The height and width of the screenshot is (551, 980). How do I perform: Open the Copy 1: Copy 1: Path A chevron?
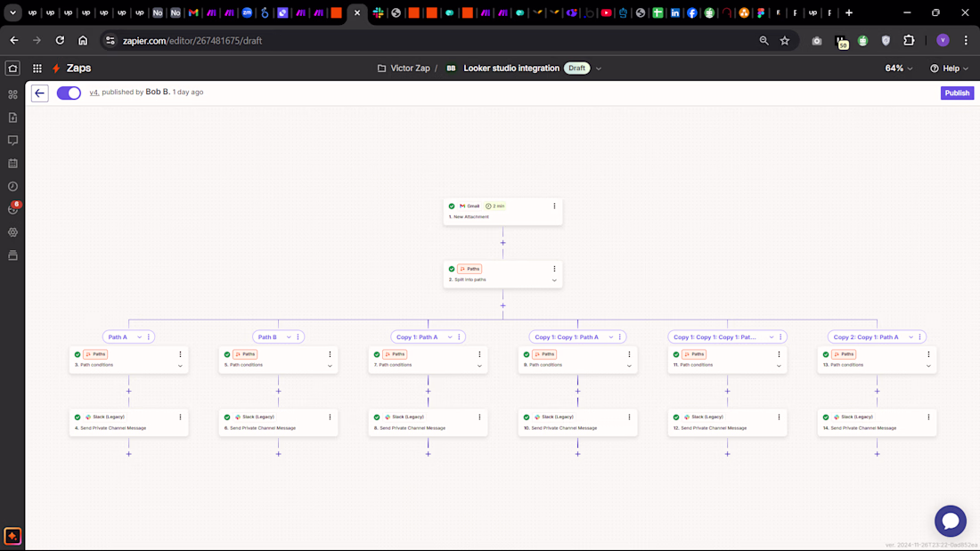tap(611, 337)
